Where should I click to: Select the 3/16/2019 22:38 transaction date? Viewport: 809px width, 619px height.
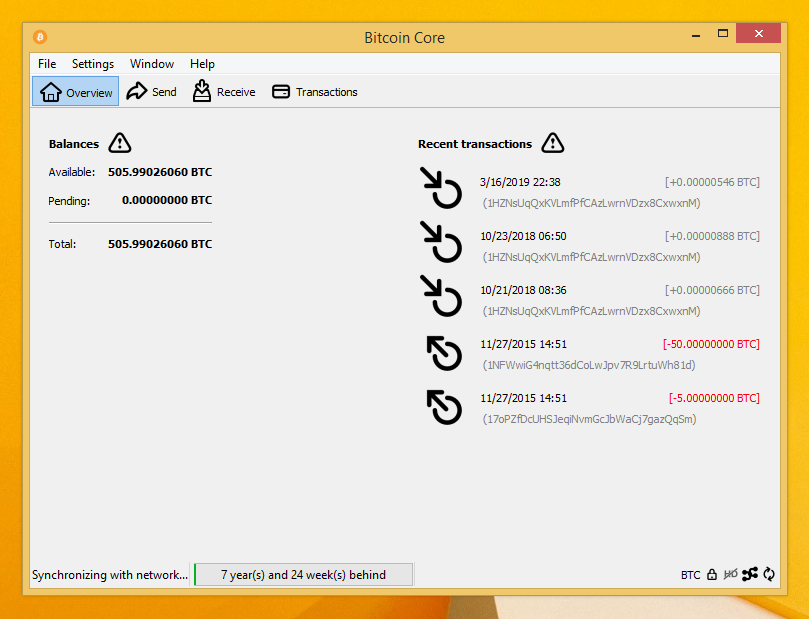tap(520, 182)
